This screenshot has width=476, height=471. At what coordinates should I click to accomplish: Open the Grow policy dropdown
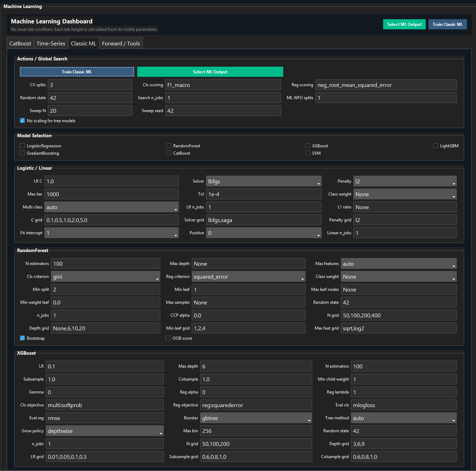click(105, 431)
